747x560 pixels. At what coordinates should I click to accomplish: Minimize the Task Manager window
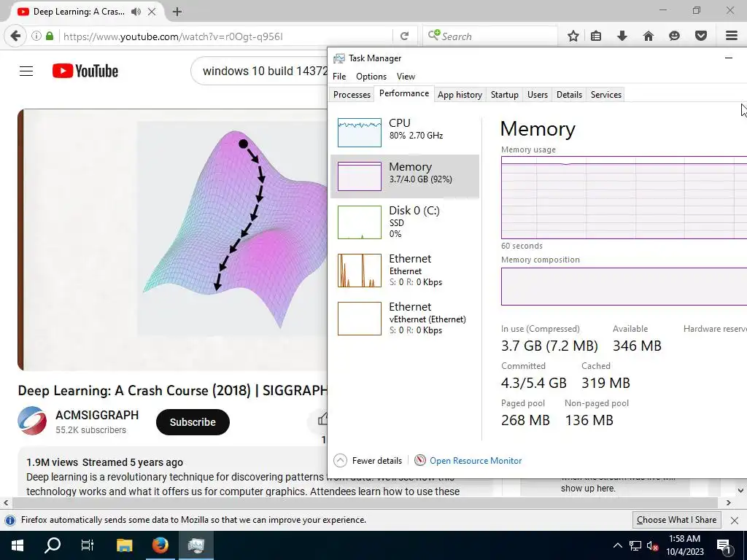[x=729, y=58]
